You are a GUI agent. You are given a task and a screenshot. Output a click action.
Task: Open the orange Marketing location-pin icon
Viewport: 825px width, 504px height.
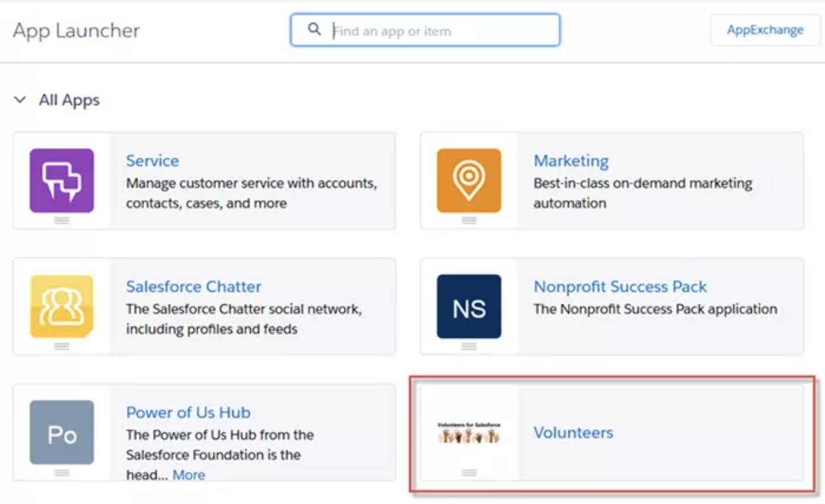pyautogui.click(x=469, y=181)
